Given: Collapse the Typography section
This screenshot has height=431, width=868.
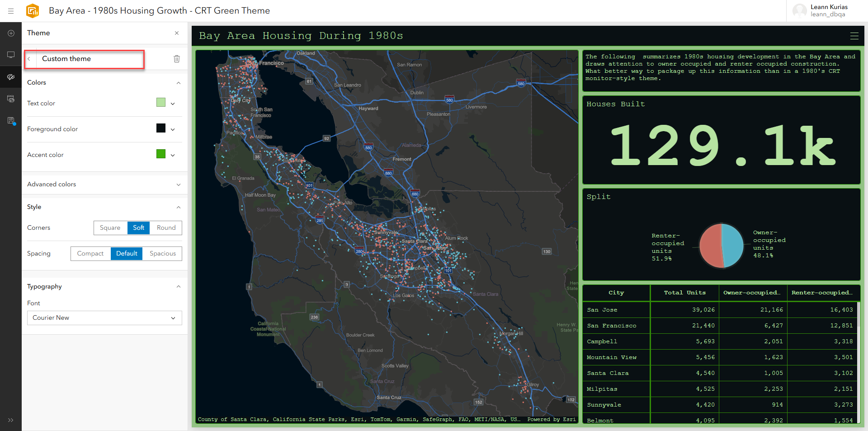Looking at the screenshot, I should pyautogui.click(x=179, y=286).
